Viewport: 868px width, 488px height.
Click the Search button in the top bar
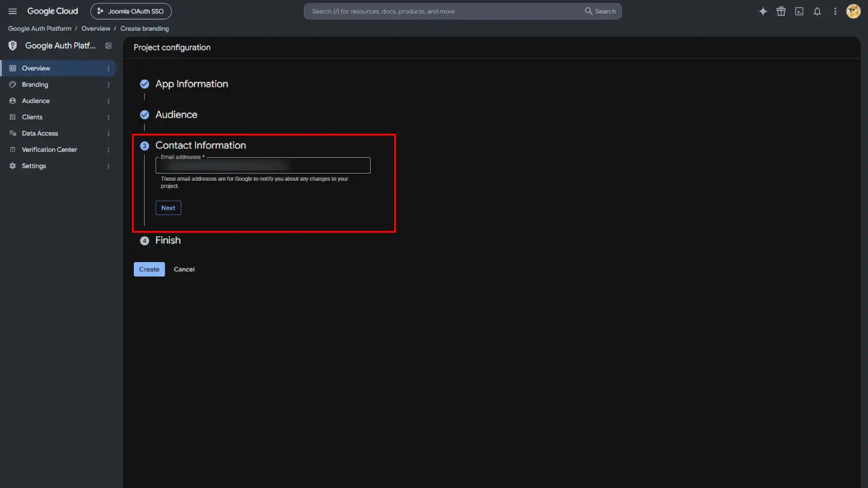600,11
